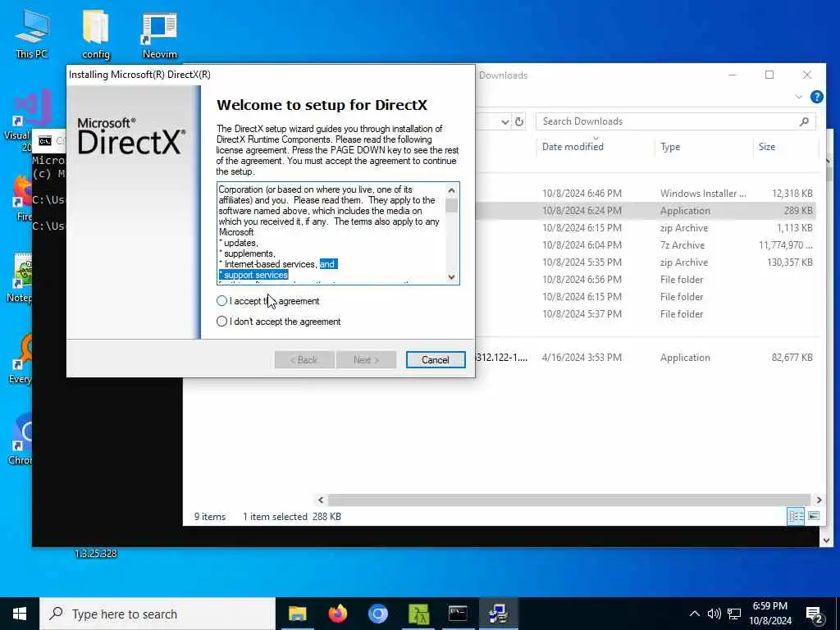Screen dimensions: 840x630
Task: Expand the address bar history dropdown
Action: pos(504,121)
